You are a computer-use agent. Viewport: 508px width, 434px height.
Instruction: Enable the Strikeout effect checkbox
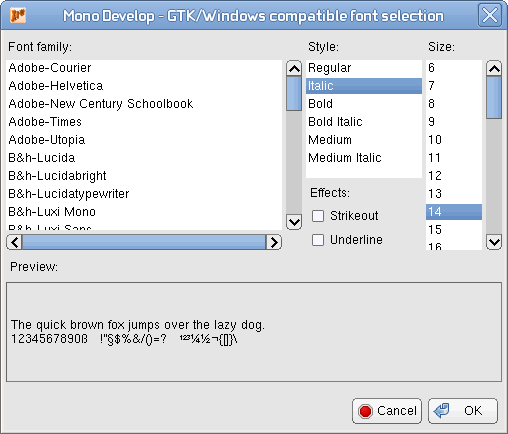tap(318, 216)
